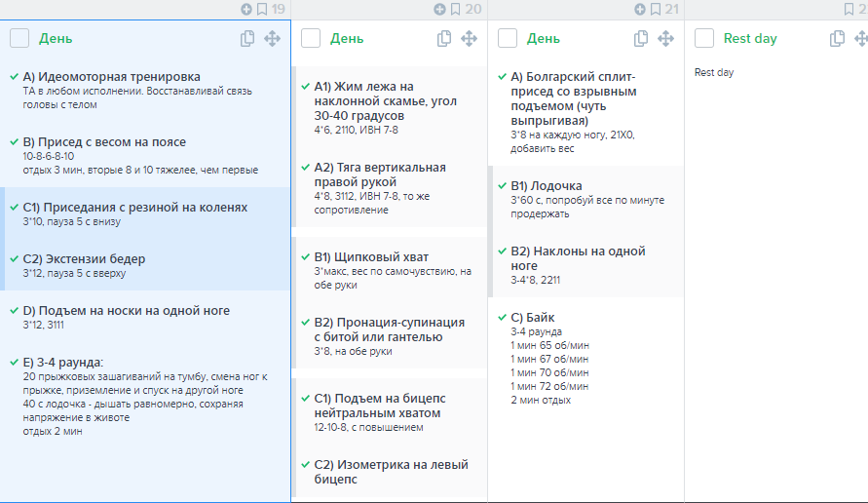Click move arrows icon on day 21 workout
Image resolution: width=868 pixels, height=503 pixels.
pos(665,38)
